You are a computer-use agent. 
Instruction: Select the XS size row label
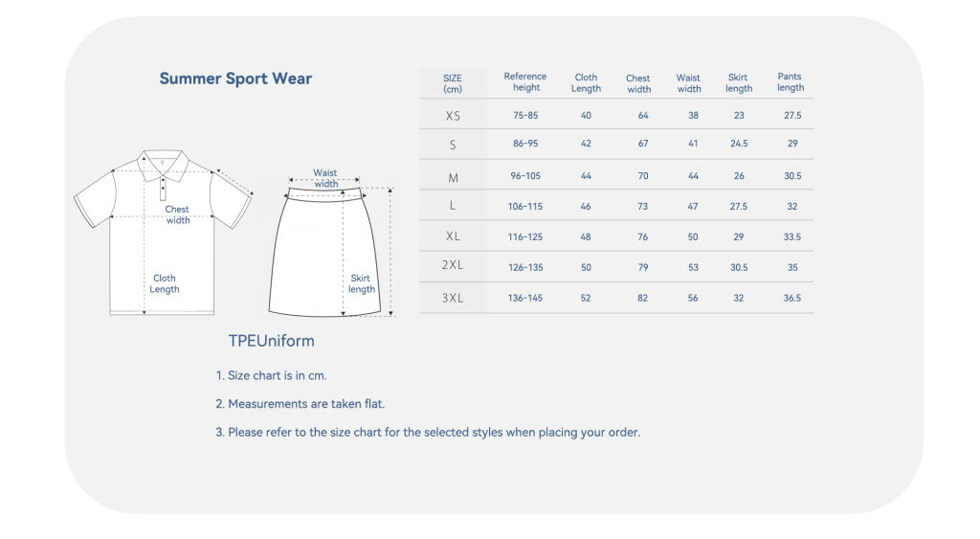pyautogui.click(x=453, y=116)
